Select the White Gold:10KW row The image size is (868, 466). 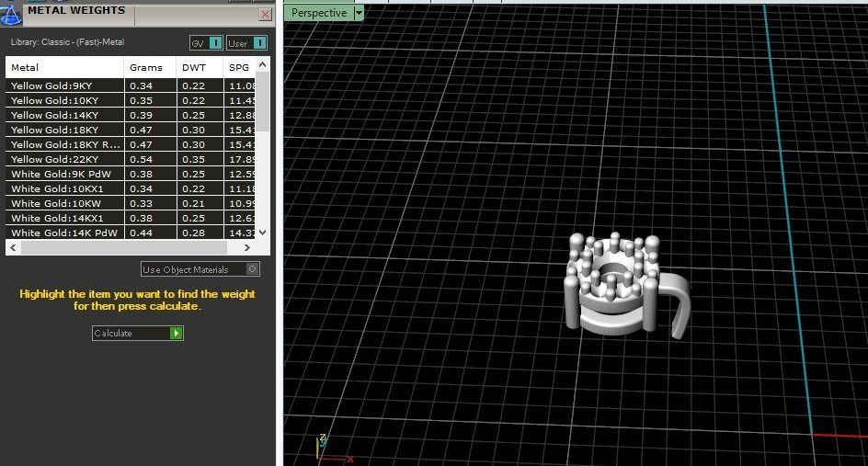pyautogui.click(x=131, y=203)
